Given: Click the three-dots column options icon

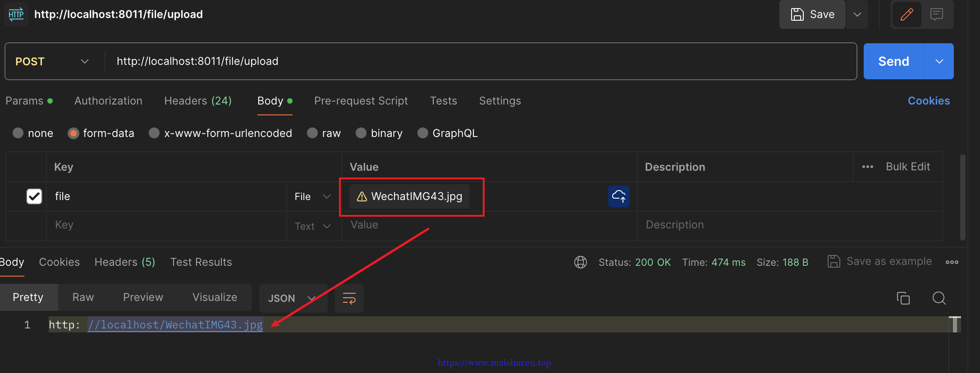Looking at the screenshot, I should (867, 167).
